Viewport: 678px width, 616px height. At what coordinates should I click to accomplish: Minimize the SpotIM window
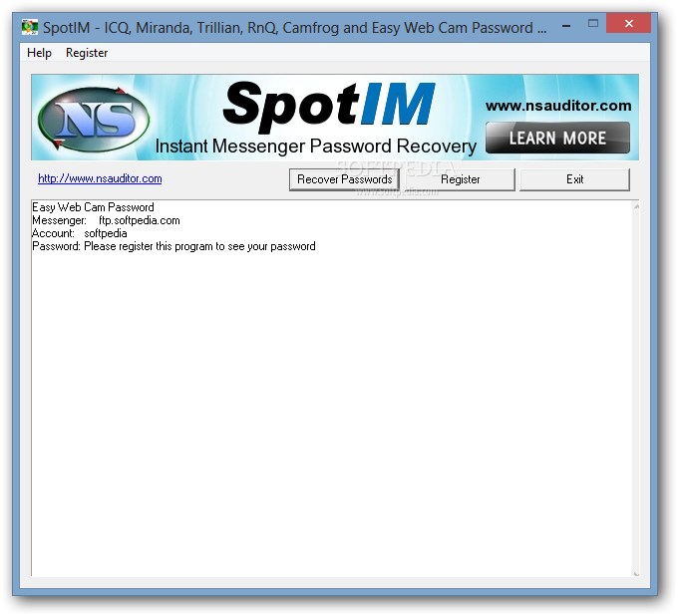coord(566,26)
